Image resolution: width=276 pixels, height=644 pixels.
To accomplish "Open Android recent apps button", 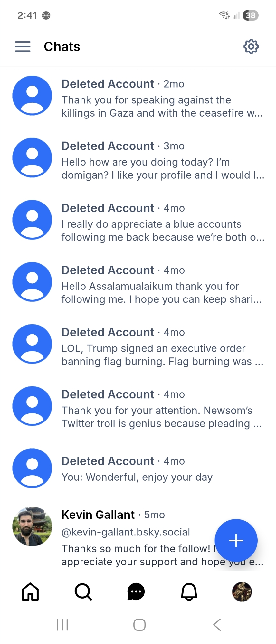I will point(62,625).
